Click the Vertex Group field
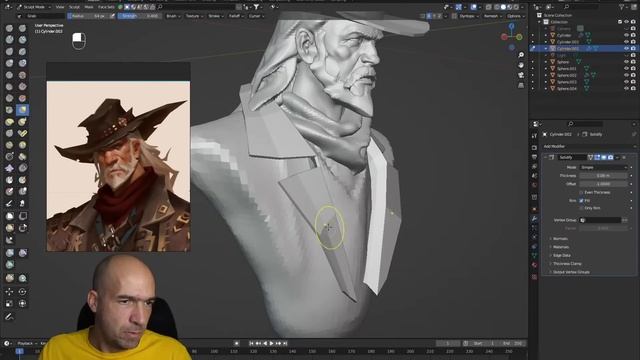This screenshot has height=360, width=640. click(600, 220)
